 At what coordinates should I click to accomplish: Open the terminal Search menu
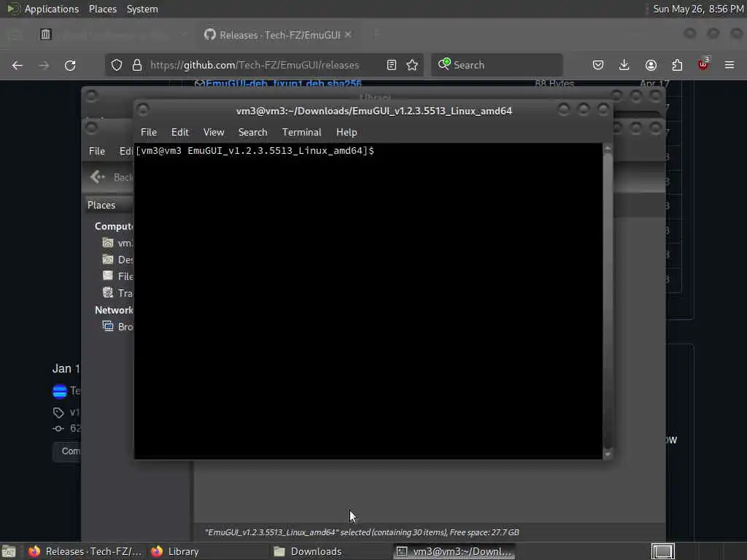252,133
